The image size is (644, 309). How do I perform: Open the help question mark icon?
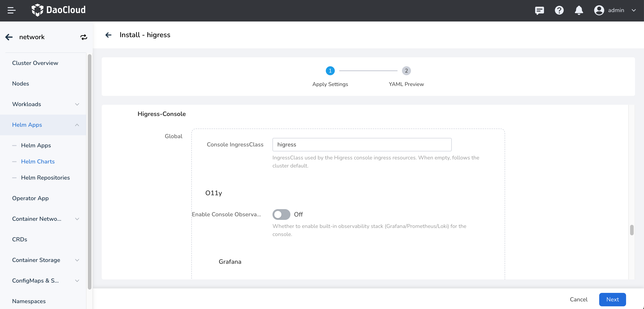tap(559, 10)
